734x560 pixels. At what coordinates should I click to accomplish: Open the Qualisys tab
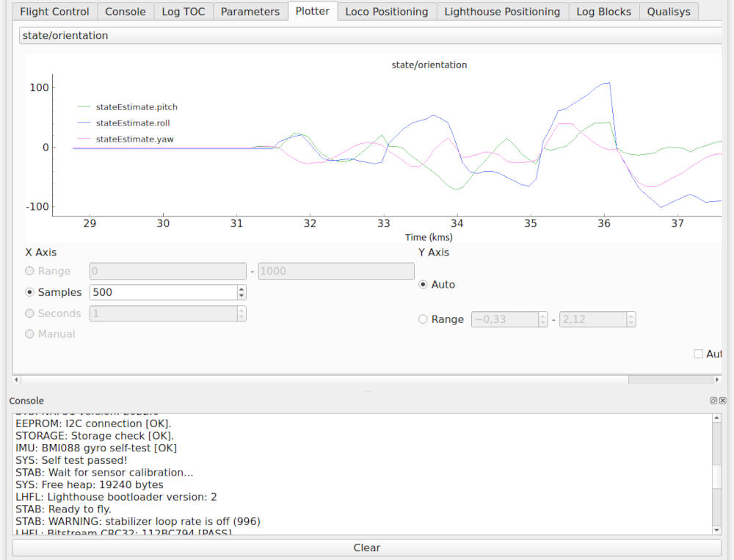click(x=669, y=12)
